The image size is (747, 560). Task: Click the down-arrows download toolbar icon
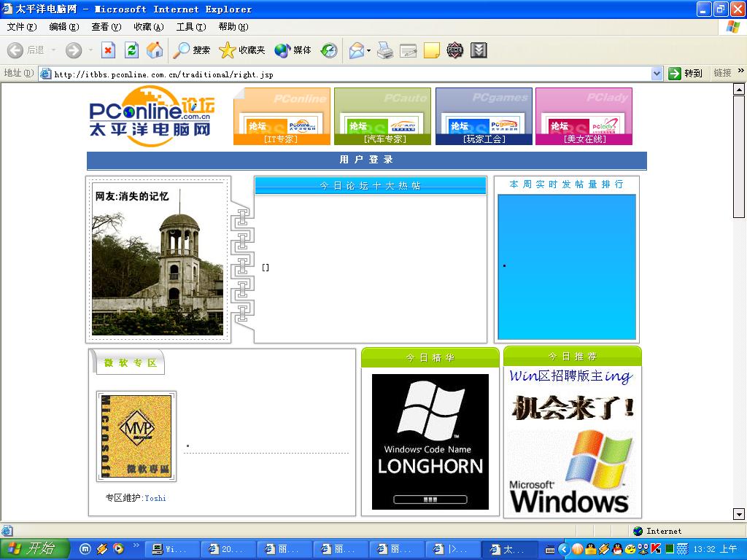click(479, 50)
